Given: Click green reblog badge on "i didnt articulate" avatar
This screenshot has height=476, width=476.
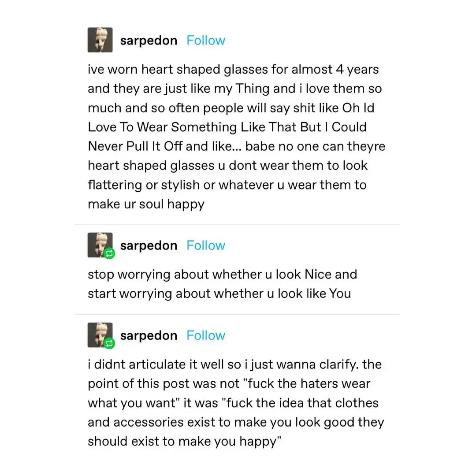Looking at the screenshot, I should tap(110, 343).
